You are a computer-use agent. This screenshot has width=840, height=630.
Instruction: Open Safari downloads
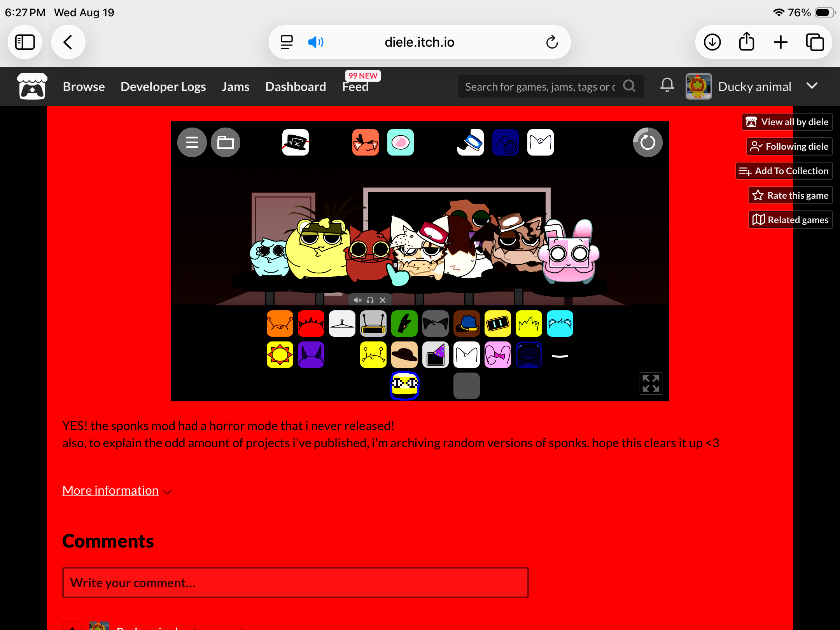click(x=712, y=42)
